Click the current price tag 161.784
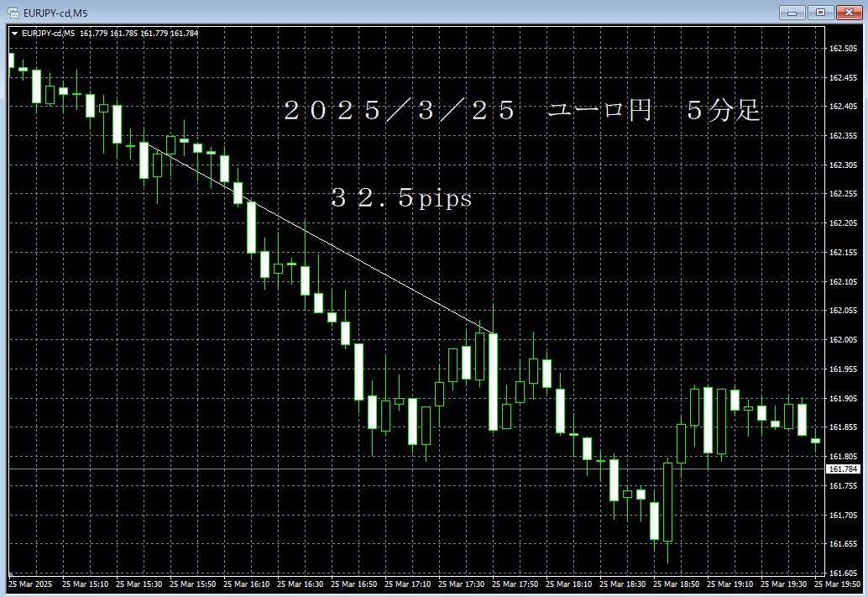 [843, 469]
